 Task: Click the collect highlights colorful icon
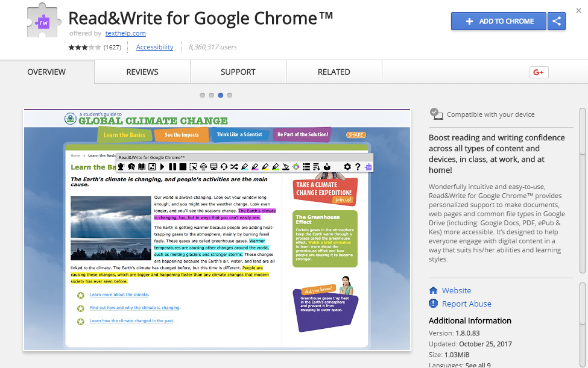coord(296,167)
